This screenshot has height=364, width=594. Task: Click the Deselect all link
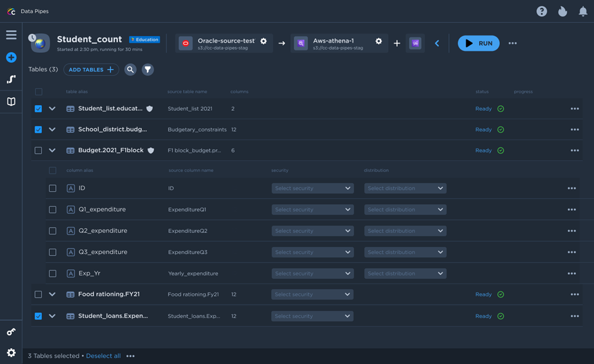tap(103, 356)
